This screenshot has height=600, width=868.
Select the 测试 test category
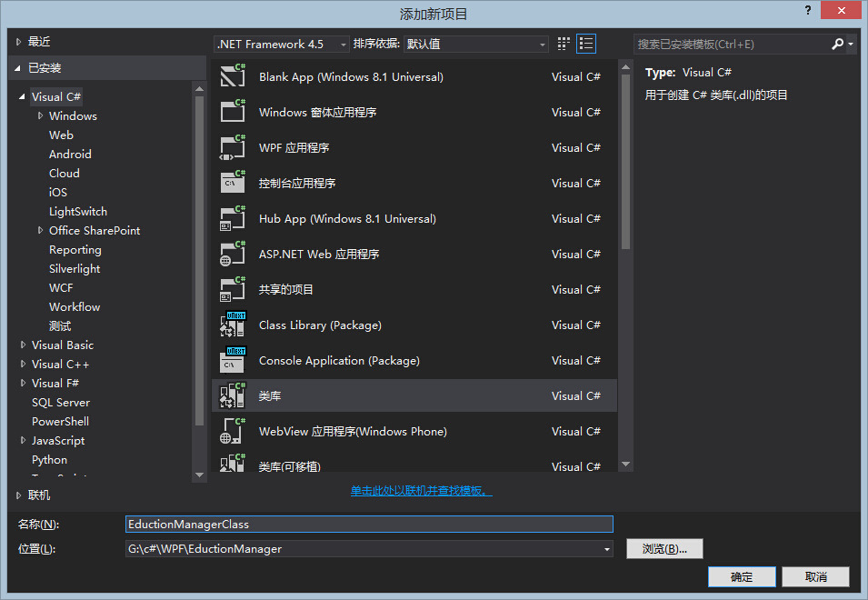point(60,326)
